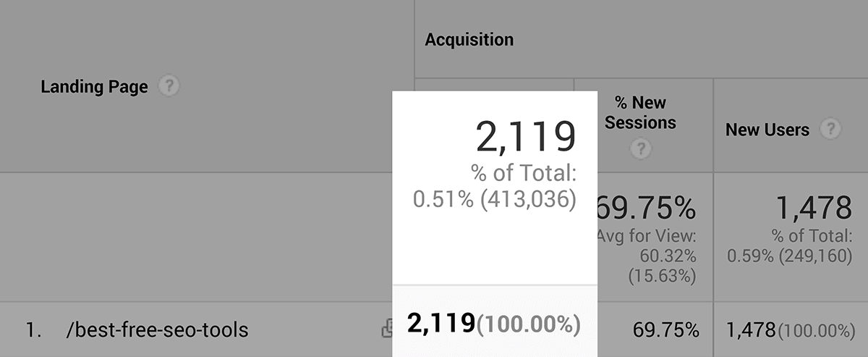Image resolution: width=868 pixels, height=357 pixels.
Task: Sort by the % New Sessions column header
Action: [x=640, y=112]
